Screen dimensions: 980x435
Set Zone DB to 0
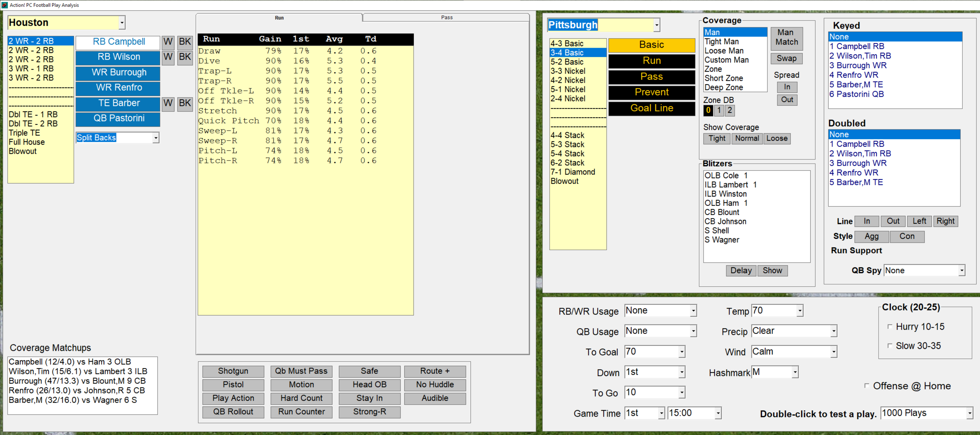point(708,110)
